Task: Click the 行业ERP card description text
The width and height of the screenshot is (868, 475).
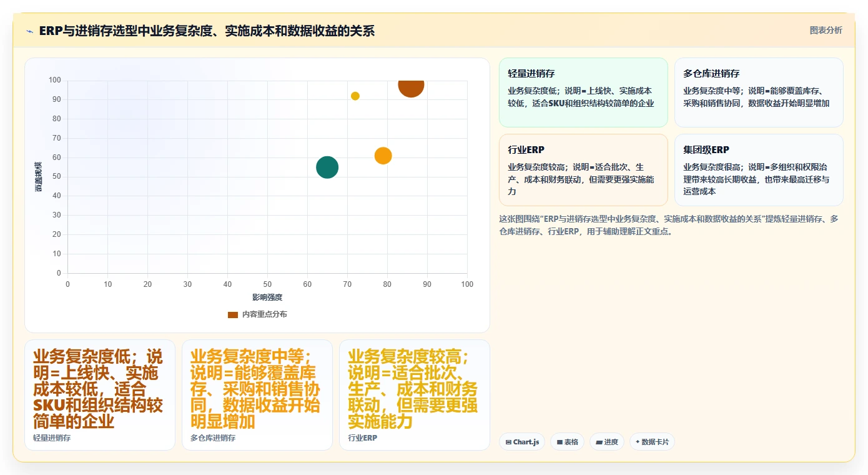Action: (581, 179)
